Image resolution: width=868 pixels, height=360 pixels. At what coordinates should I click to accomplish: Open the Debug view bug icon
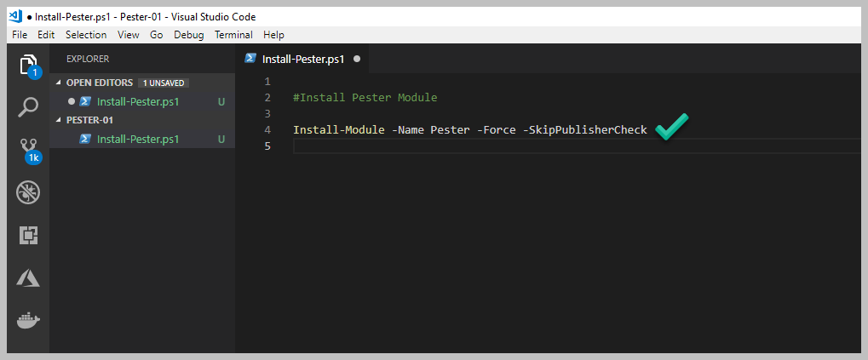click(27, 193)
